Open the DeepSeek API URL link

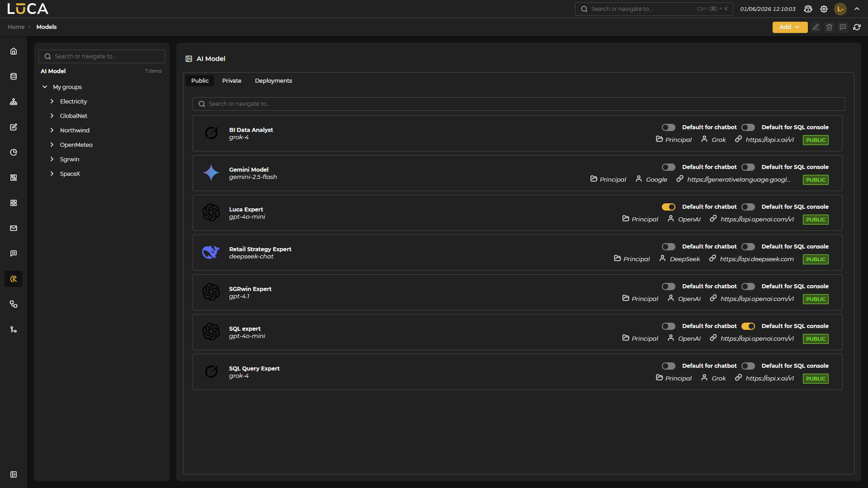pyautogui.click(x=756, y=259)
